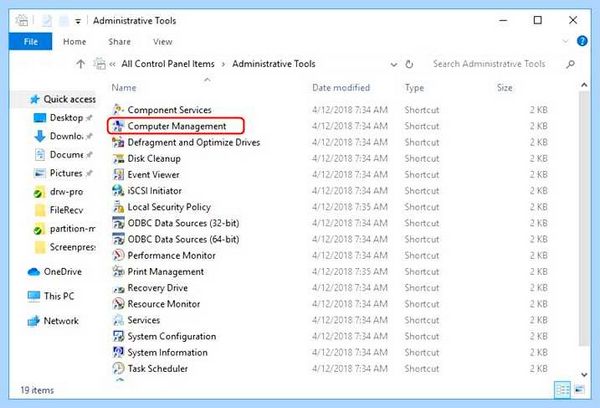Viewport: 600px width, 408px height.
Task: Sort by Date modified column header
Action: (341, 88)
